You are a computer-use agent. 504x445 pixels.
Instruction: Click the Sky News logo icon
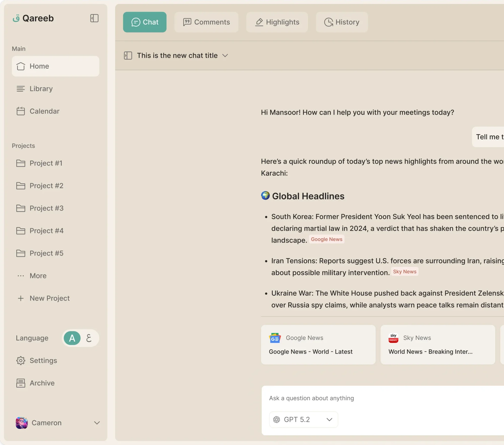pos(393,338)
